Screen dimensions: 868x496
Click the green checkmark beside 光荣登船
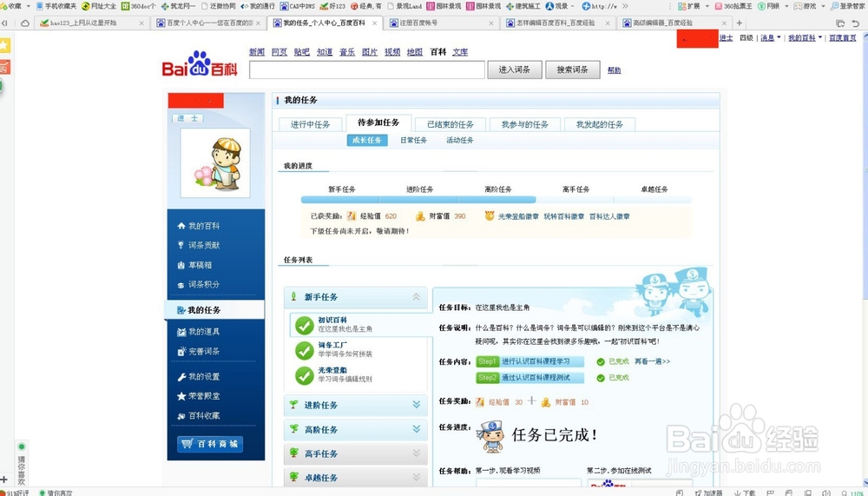[x=305, y=375]
